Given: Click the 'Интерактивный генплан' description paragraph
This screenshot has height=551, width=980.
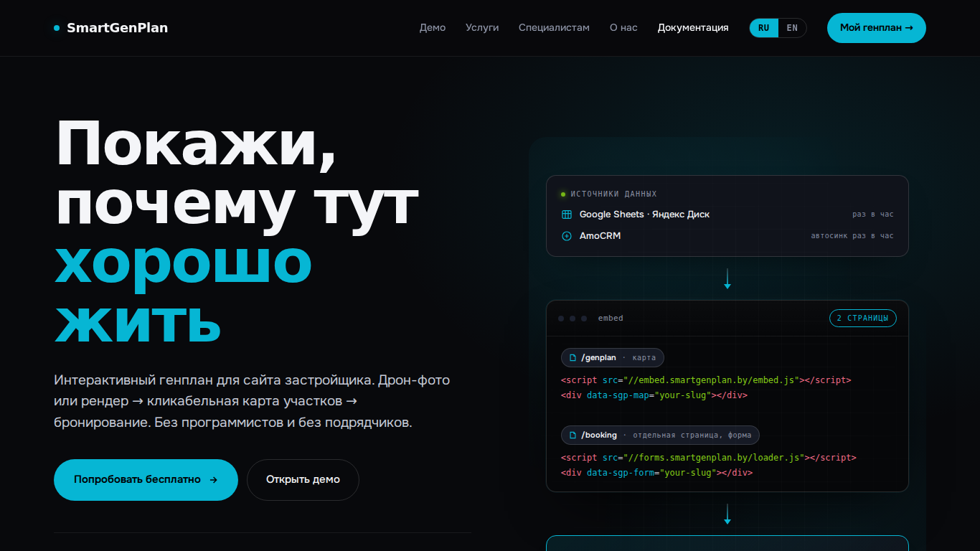Looking at the screenshot, I should pos(252,401).
